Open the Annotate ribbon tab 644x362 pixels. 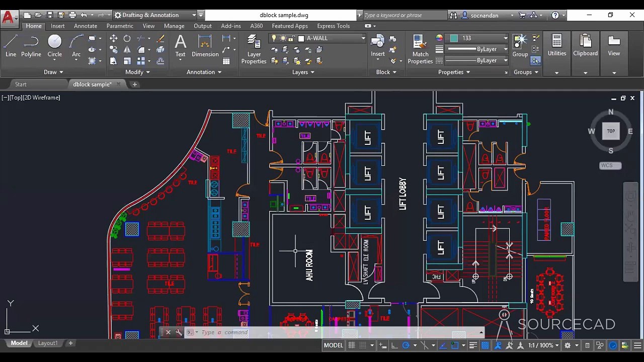pos(86,26)
